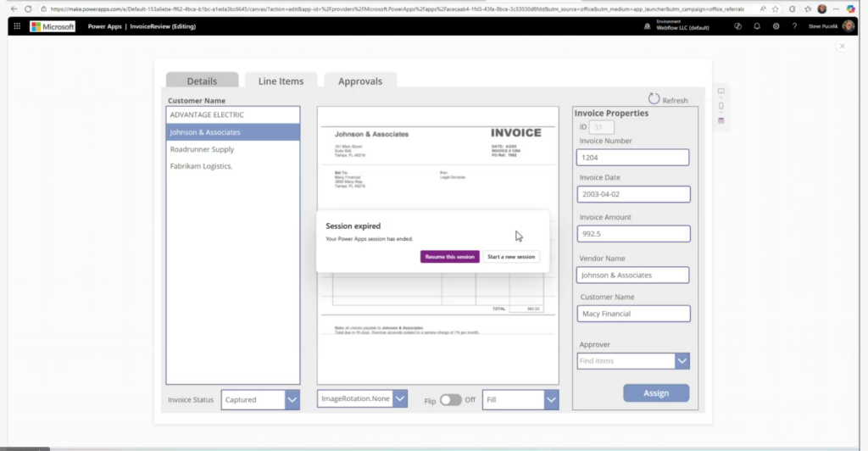Select Johnson & Associates in customer list
Screen dimensions: 868x451
coord(233,131)
